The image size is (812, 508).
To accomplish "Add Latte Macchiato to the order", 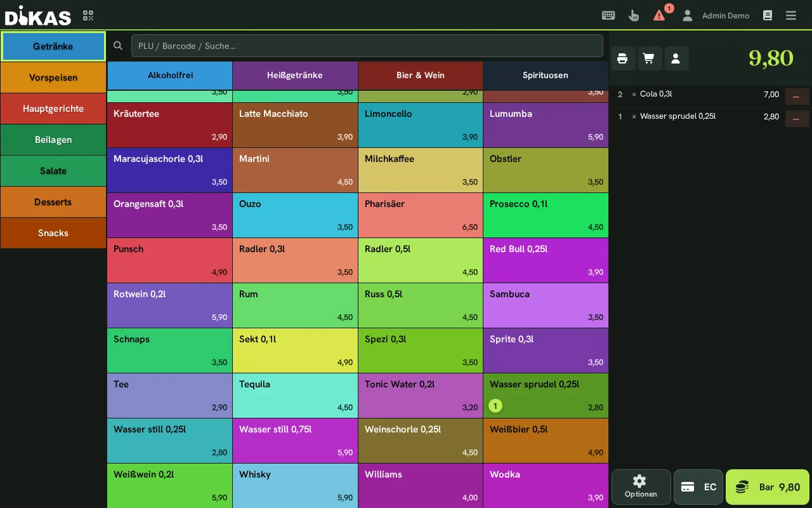I will pos(295,125).
